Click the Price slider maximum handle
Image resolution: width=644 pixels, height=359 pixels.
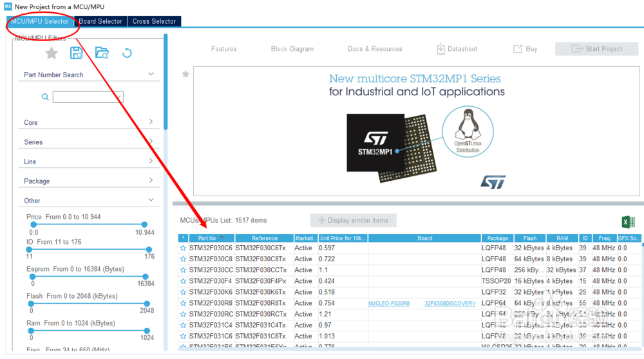pos(144,225)
